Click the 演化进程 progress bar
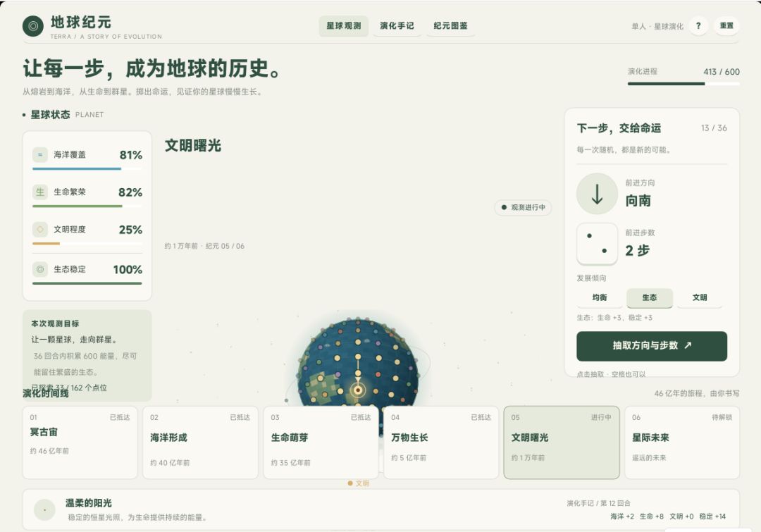This screenshot has width=761, height=532. click(683, 83)
